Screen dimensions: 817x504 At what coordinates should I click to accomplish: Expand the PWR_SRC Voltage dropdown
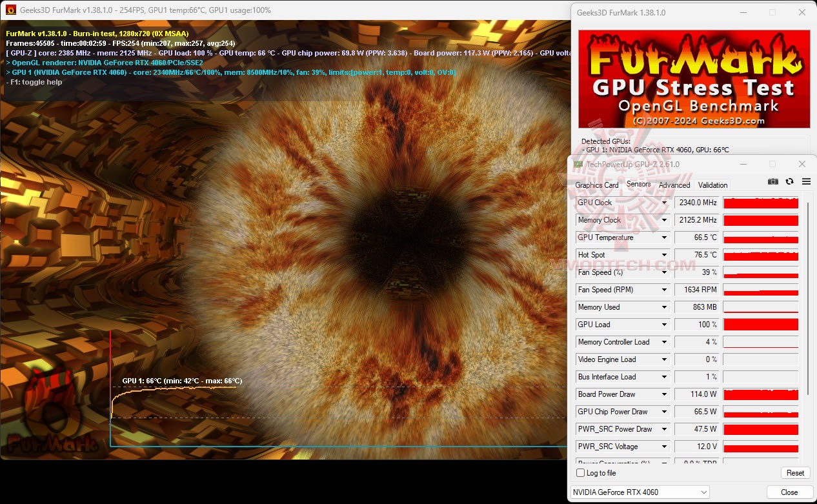coord(664,447)
